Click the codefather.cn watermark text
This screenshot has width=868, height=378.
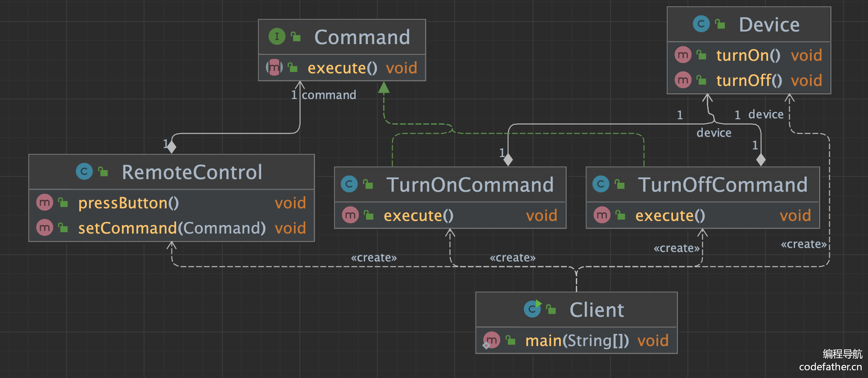click(830, 367)
